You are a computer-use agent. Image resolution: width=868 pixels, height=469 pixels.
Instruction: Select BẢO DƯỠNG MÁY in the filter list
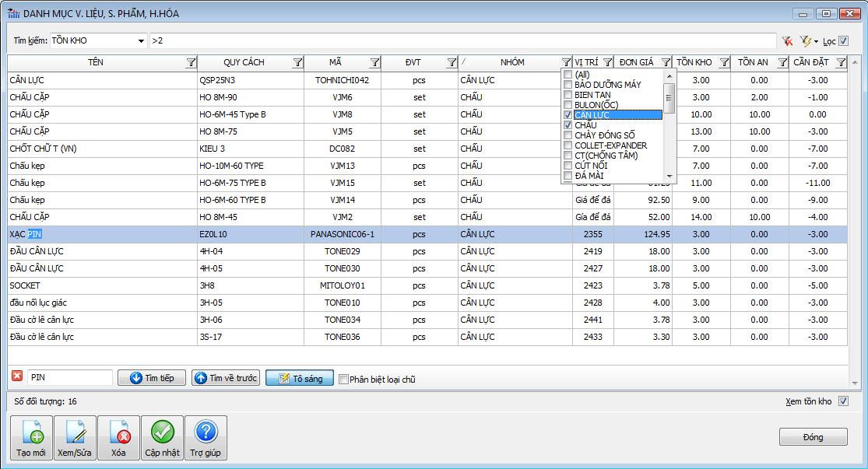click(607, 85)
